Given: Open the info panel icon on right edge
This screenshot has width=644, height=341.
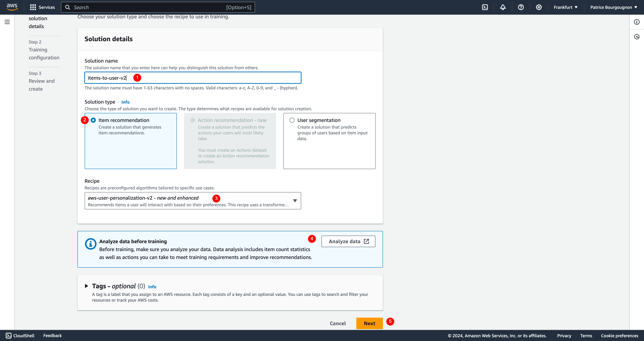Looking at the screenshot, I should [637, 22].
